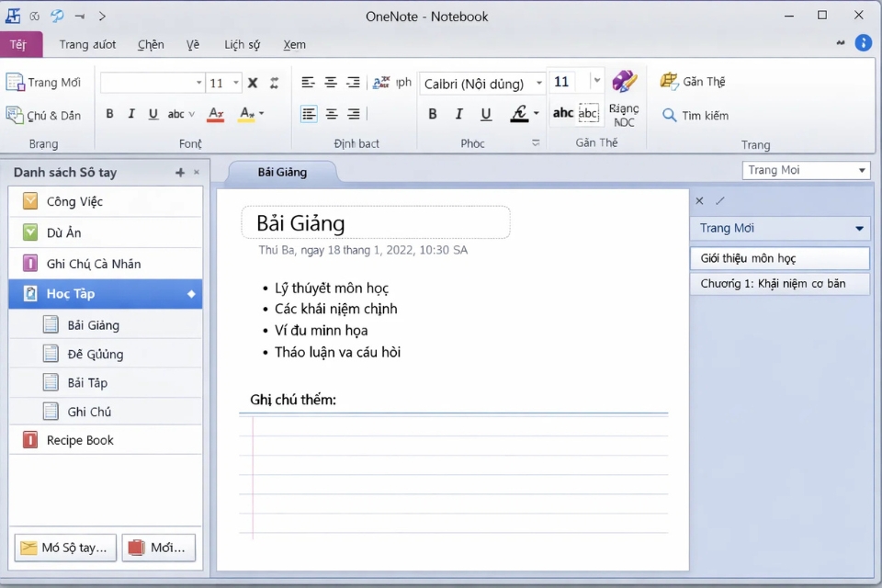Switch to the Chèn ribbon tab
Screen dimensions: 882x588
[x=150, y=44]
